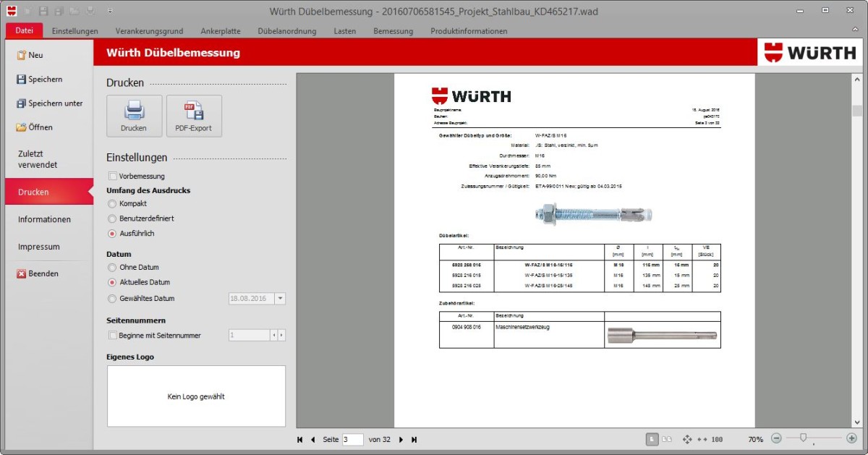This screenshot has width=868, height=455.
Task: Select Drucken in the file sidebar
Action: (49, 192)
